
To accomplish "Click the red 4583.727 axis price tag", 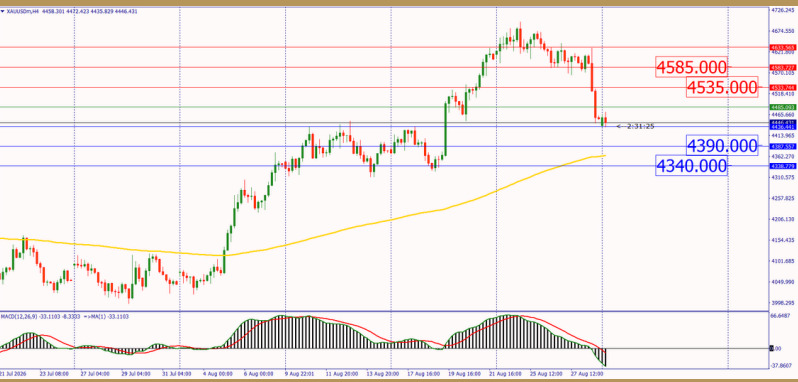I will pos(783,68).
